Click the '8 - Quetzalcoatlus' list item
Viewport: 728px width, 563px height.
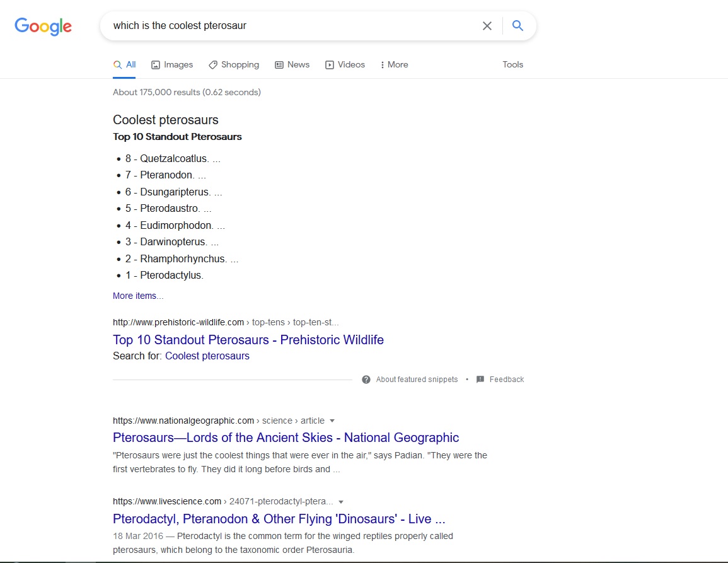point(173,158)
